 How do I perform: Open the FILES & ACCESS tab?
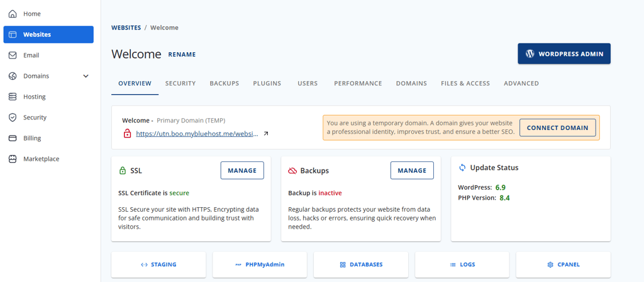[465, 83]
